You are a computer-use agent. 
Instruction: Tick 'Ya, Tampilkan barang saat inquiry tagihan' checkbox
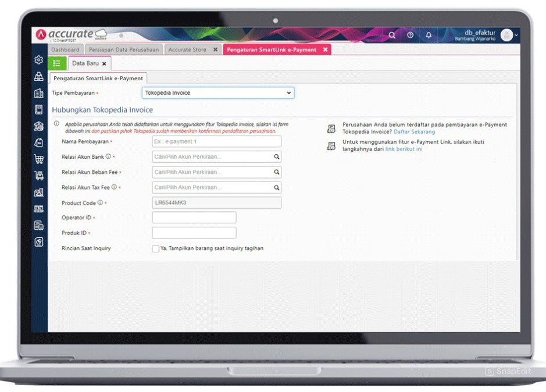click(x=156, y=248)
